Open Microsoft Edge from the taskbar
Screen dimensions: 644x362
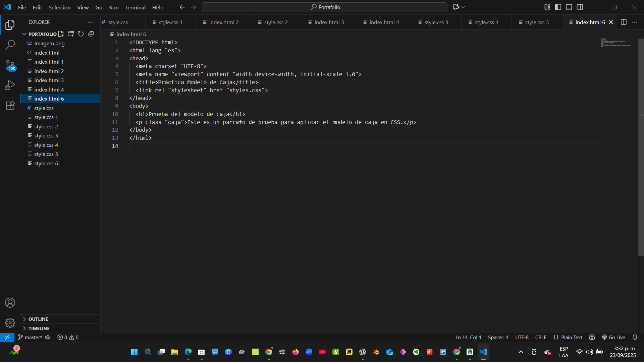click(x=188, y=352)
